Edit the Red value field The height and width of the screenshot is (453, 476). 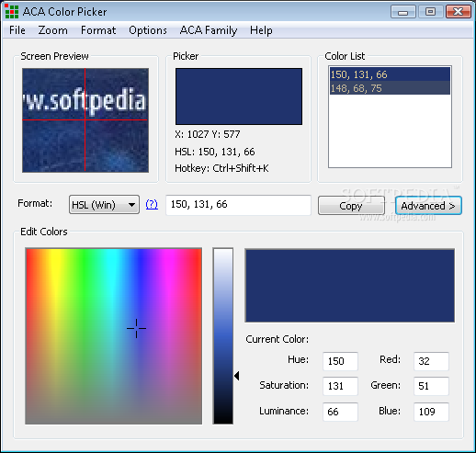(x=431, y=361)
